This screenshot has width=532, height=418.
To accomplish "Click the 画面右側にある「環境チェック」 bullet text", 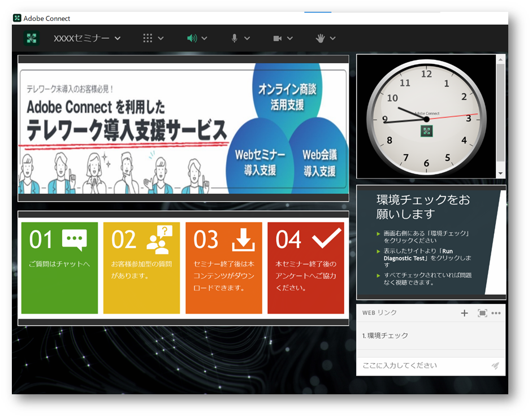I will click(x=426, y=237).
